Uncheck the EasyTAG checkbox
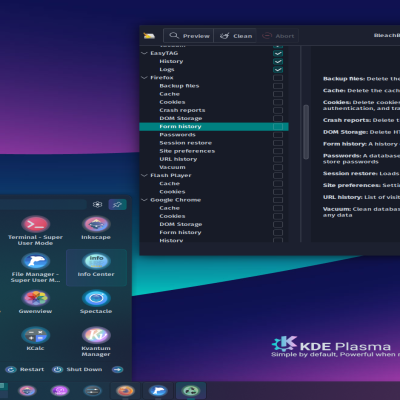The width and height of the screenshot is (400, 400). (278, 53)
